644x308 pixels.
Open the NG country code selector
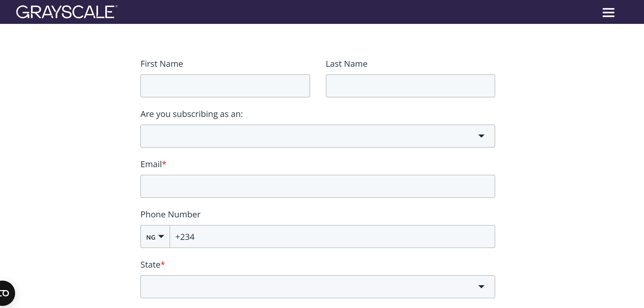(155, 237)
